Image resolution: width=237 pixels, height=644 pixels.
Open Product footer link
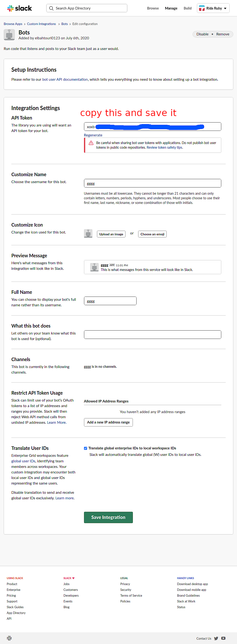pyautogui.click(x=12, y=584)
